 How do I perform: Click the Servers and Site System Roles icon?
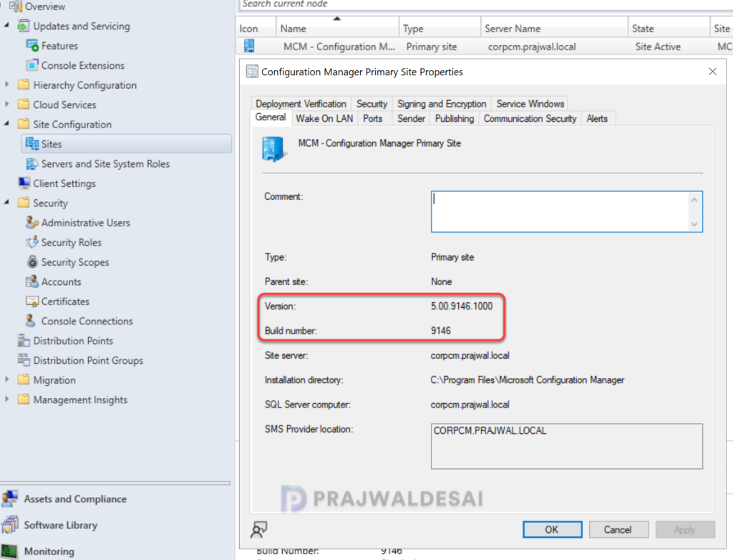[31, 164]
